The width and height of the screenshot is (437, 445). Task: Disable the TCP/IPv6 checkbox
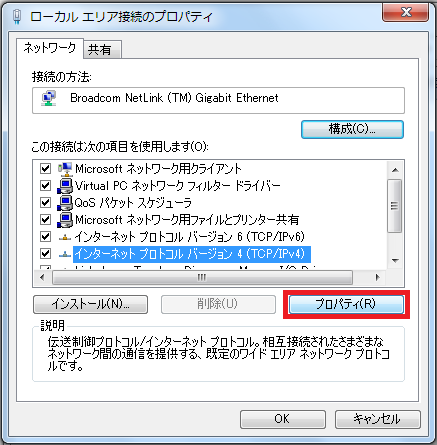(45, 236)
